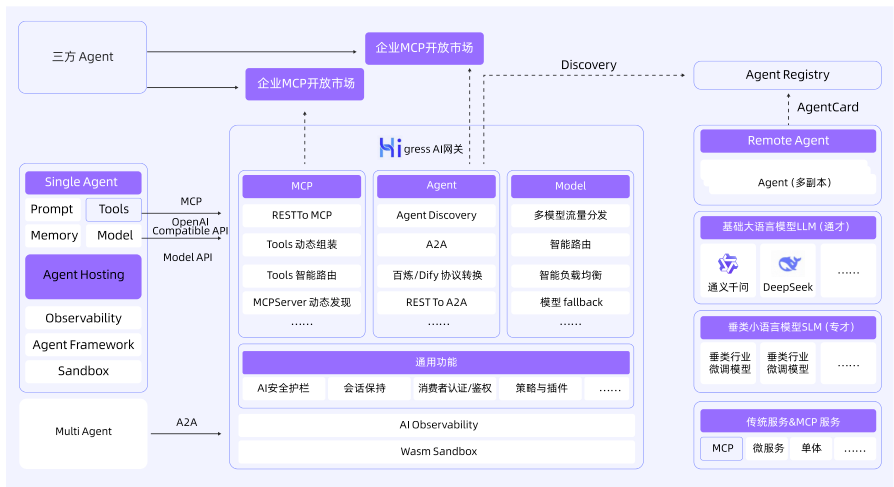894x487 pixels.
Task: Click the Prompt cell
Action: pyautogui.click(x=52, y=209)
